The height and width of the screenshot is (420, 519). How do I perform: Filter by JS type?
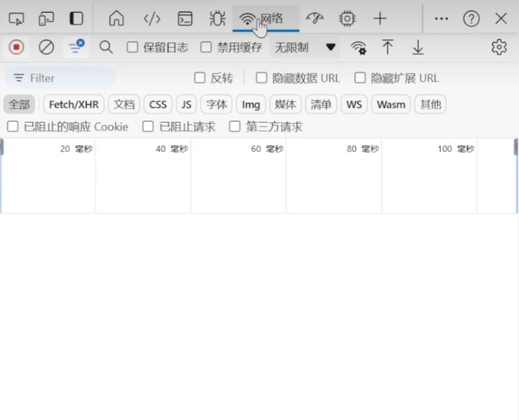pyautogui.click(x=186, y=104)
